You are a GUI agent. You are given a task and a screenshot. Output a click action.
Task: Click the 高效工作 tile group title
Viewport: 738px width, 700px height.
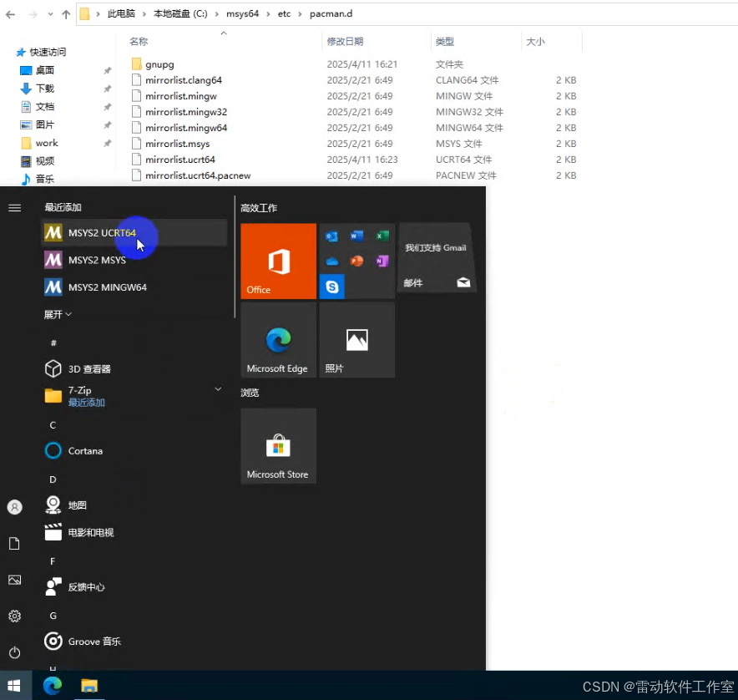(259, 208)
